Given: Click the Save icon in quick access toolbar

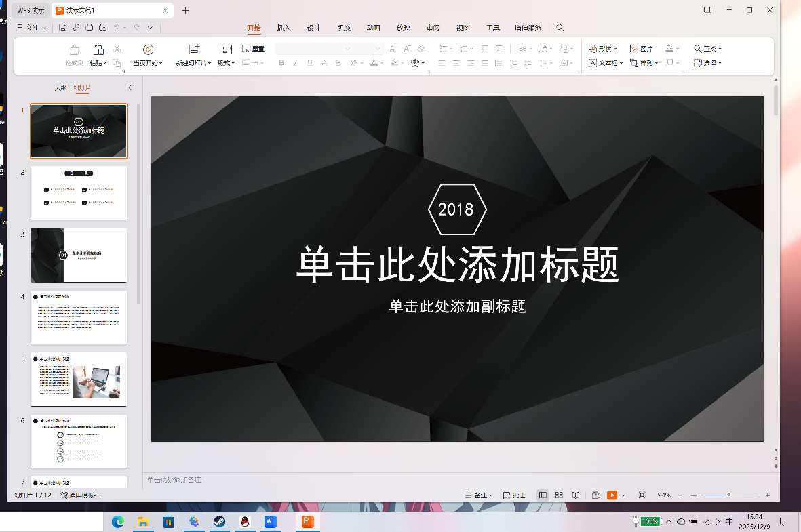Looking at the screenshot, I should (x=62, y=28).
